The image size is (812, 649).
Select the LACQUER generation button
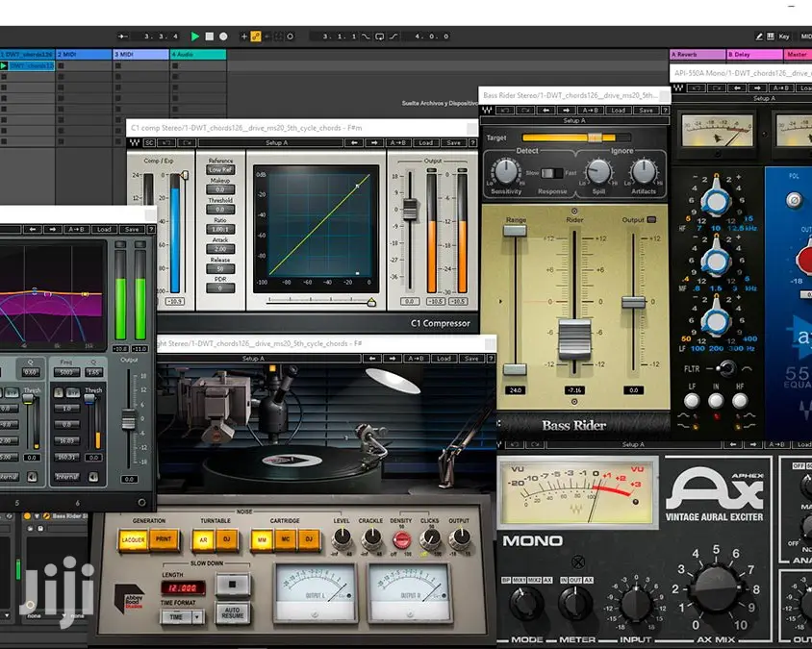tap(133, 539)
